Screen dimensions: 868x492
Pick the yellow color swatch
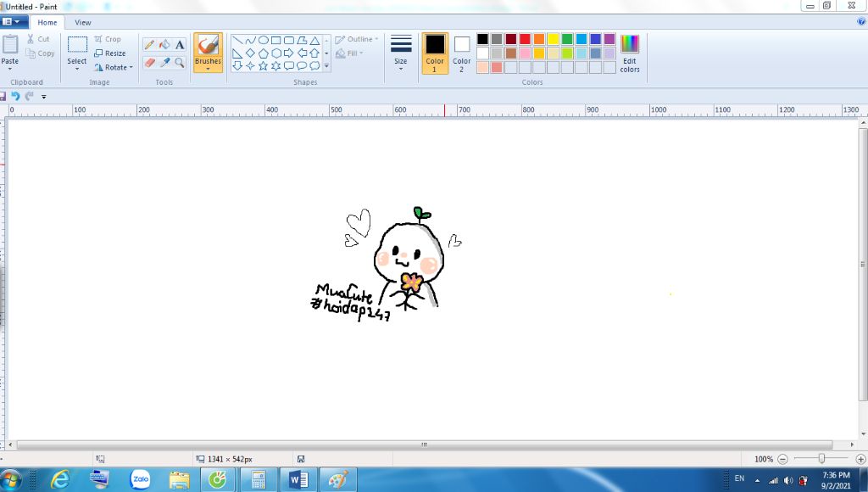[x=553, y=39]
